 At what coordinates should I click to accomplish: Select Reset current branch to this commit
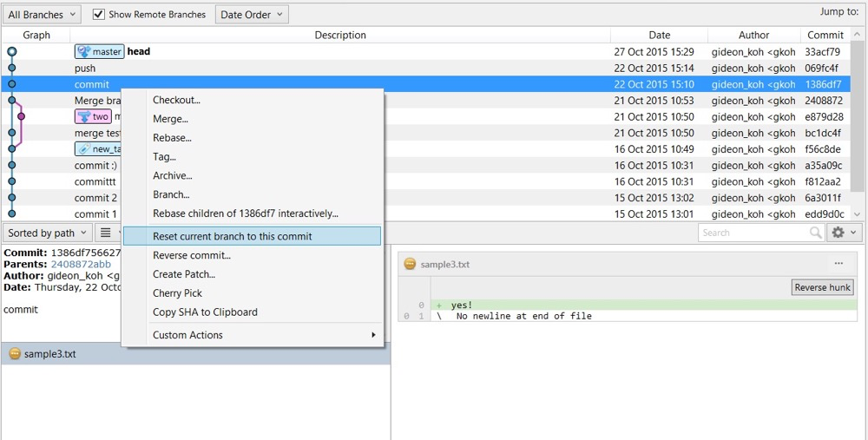coord(252,236)
